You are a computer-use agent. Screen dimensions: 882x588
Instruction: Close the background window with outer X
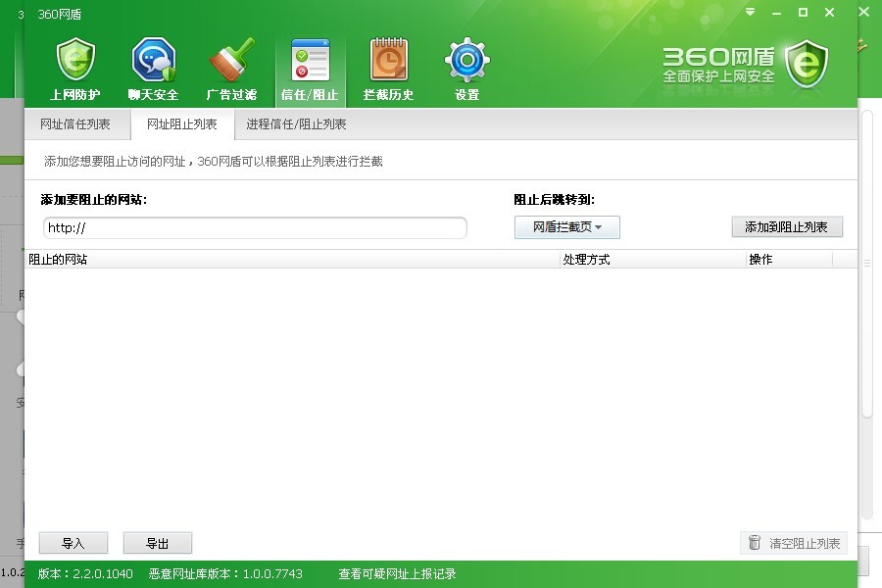point(864,12)
